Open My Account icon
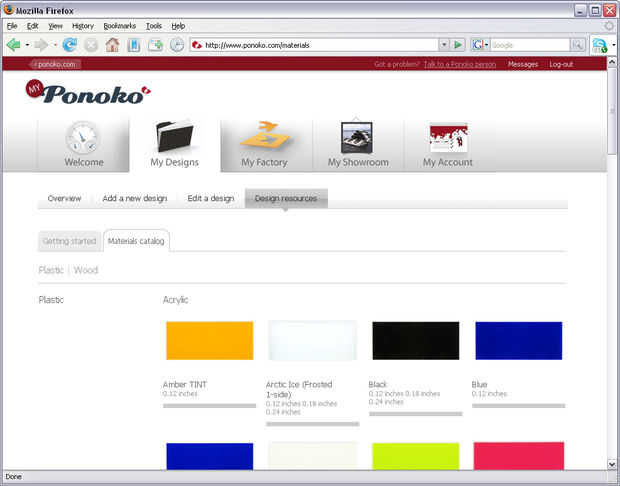This screenshot has height=486, width=620. click(x=448, y=138)
